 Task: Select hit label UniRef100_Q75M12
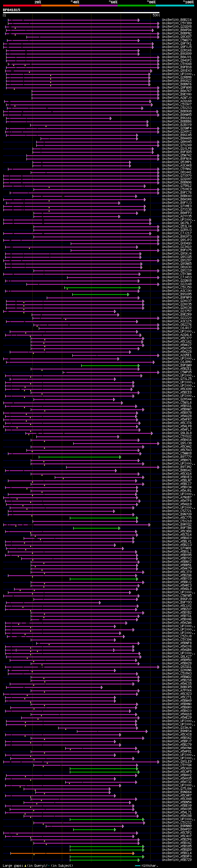177,186
